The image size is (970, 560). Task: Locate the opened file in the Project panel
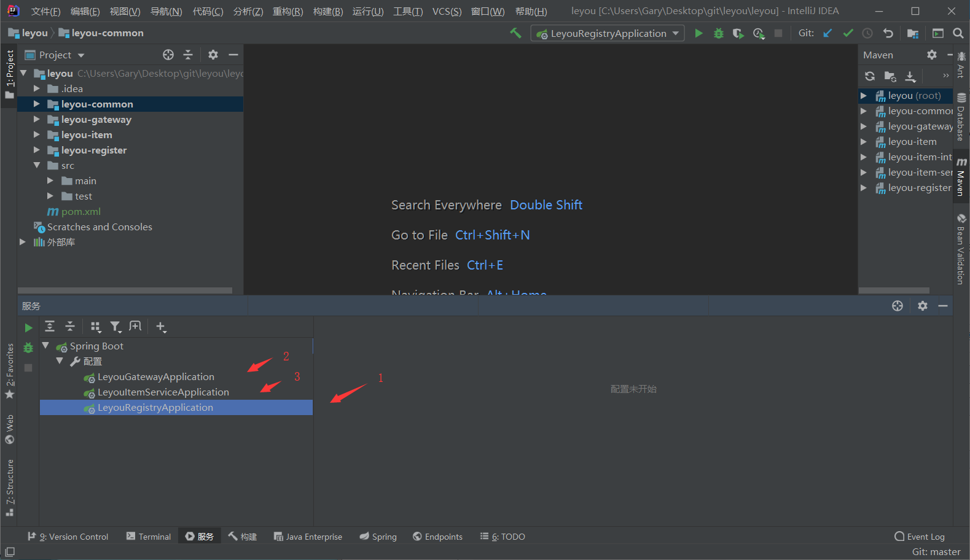click(168, 55)
